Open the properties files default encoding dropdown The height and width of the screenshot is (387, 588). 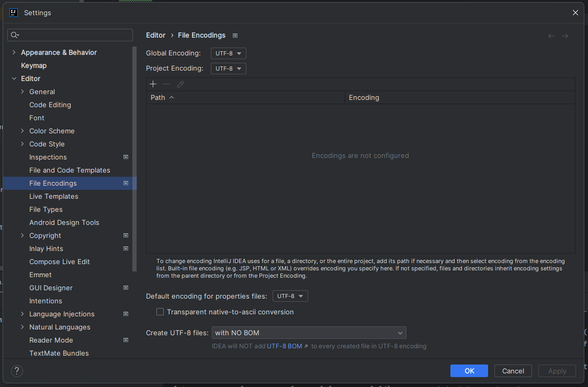(x=290, y=296)
